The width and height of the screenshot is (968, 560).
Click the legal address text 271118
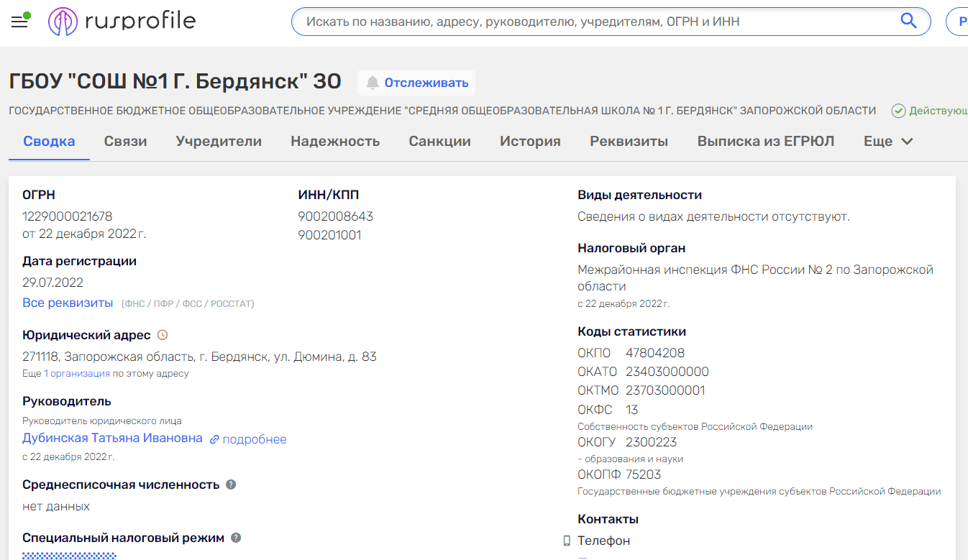coord(199,357)
